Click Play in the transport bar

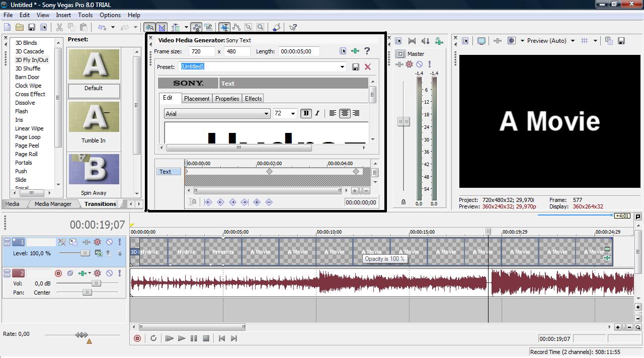pos(182,338)
